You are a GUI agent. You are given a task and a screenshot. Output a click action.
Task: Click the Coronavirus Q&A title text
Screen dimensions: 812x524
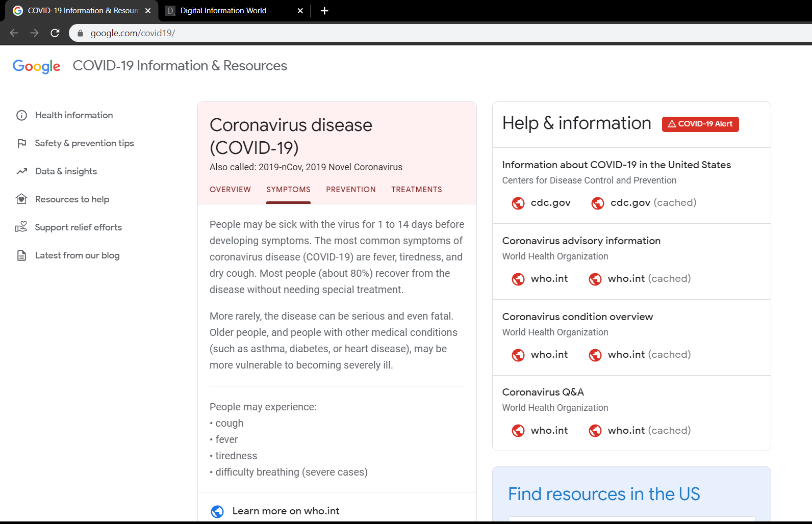[543, 392]
